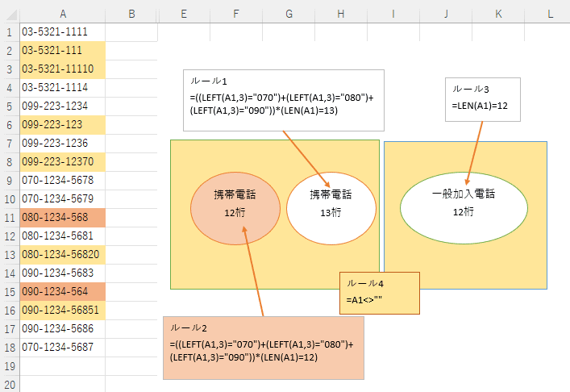Click empty cell B1

[x=131, y=32]
